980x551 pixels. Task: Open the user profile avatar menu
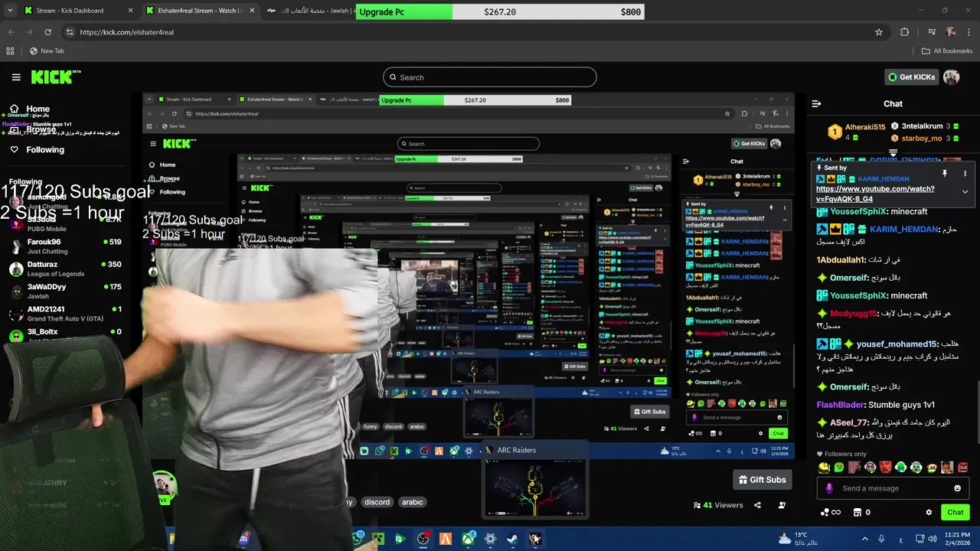pos(952,77)
